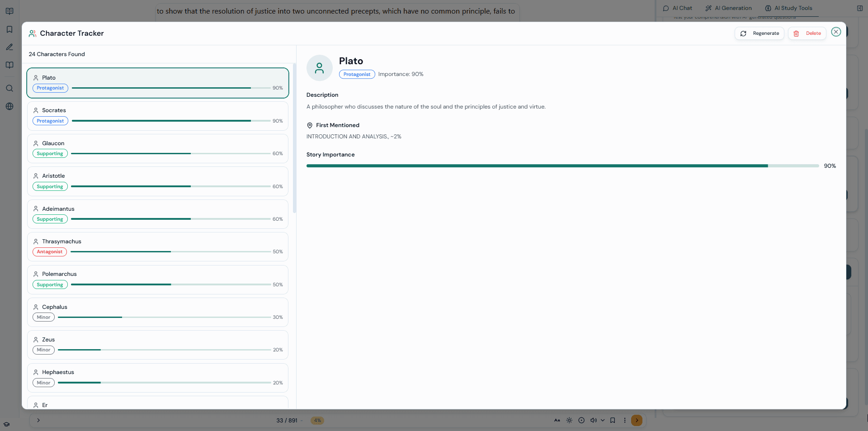Click Plato's Story Importance progress bar
This screenshot has width=868, height=431.
point(562,166)
